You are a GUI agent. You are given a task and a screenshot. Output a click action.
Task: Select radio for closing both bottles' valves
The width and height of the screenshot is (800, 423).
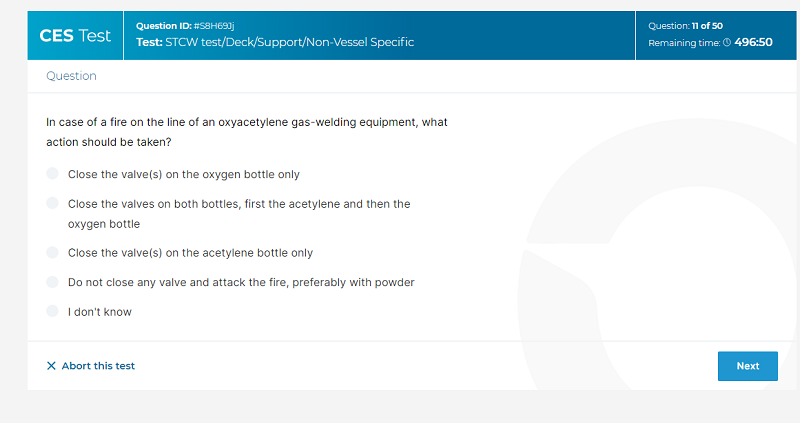point(53,203)
